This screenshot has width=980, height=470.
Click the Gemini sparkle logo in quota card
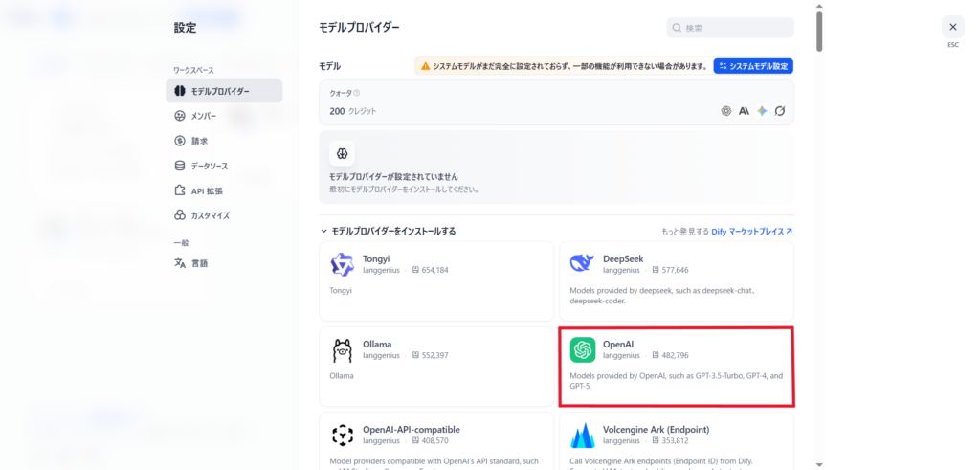(x=762, y=111)
